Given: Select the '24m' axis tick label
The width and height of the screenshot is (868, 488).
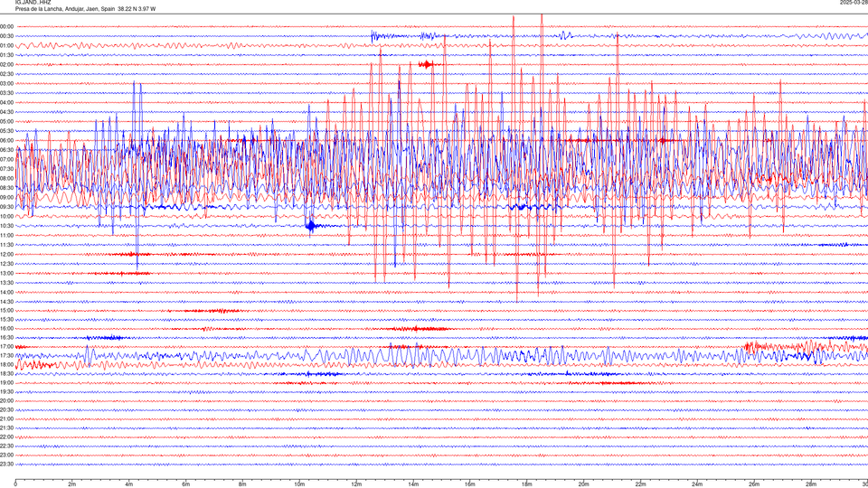Looking at the screenshot, I should pyautogui.click(x=697, y=484).
